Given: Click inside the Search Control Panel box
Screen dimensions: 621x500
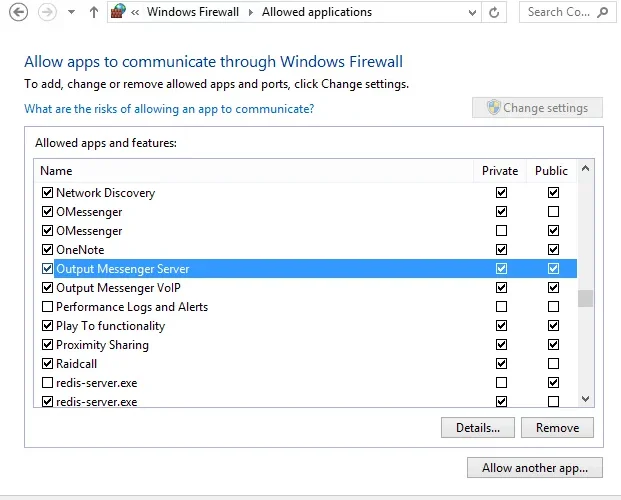Looking at the screenshot, I should click(560, 12).
